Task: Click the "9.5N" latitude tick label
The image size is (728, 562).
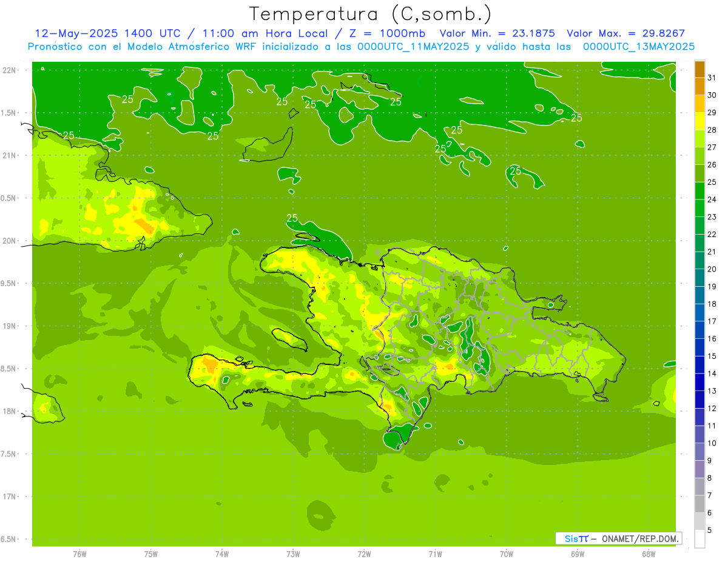Action: (x=9, y=284)
